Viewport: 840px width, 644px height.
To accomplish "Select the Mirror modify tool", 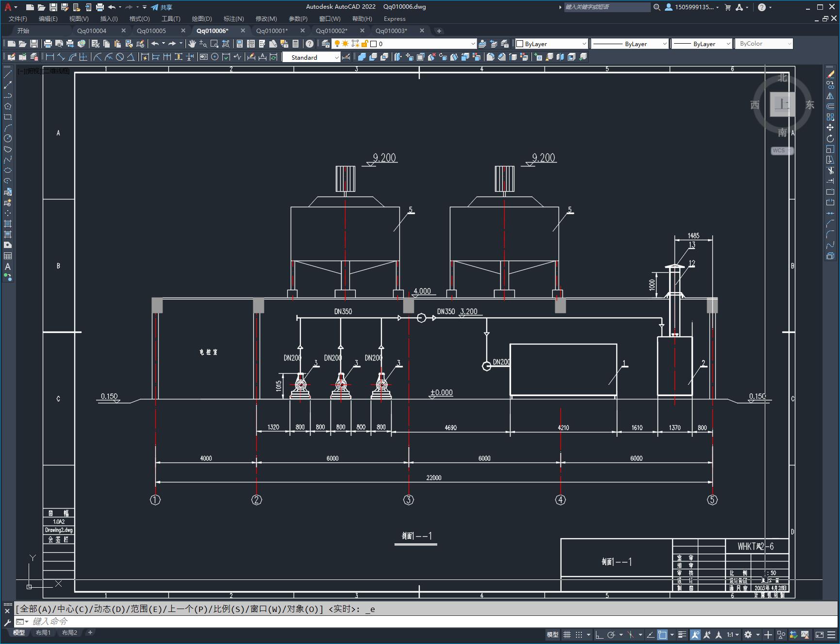I will tap(830, 96).
